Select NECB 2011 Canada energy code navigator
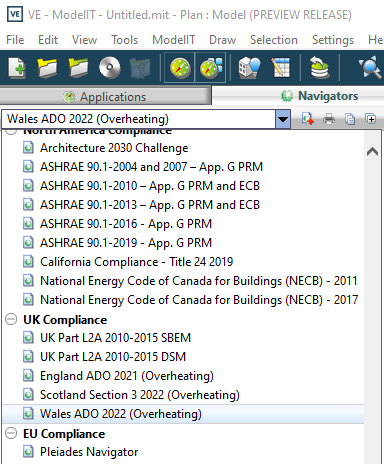This screenshot has width=384, height=464. point(199,281)
